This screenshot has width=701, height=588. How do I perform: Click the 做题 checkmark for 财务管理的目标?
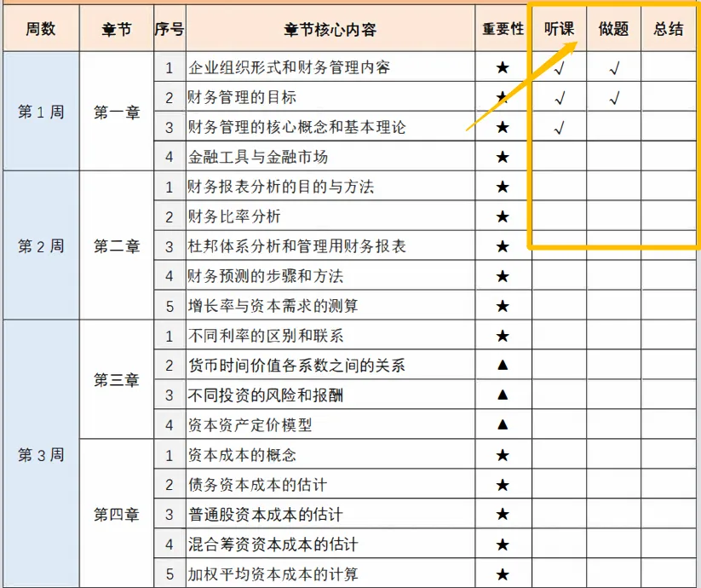tap(614, 98)
